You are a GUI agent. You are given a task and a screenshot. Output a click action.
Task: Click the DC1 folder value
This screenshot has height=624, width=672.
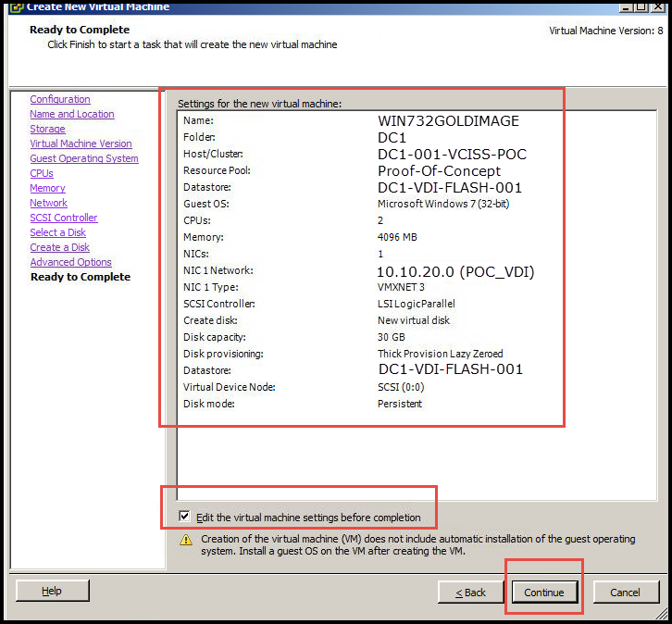(x=392, y=138)
